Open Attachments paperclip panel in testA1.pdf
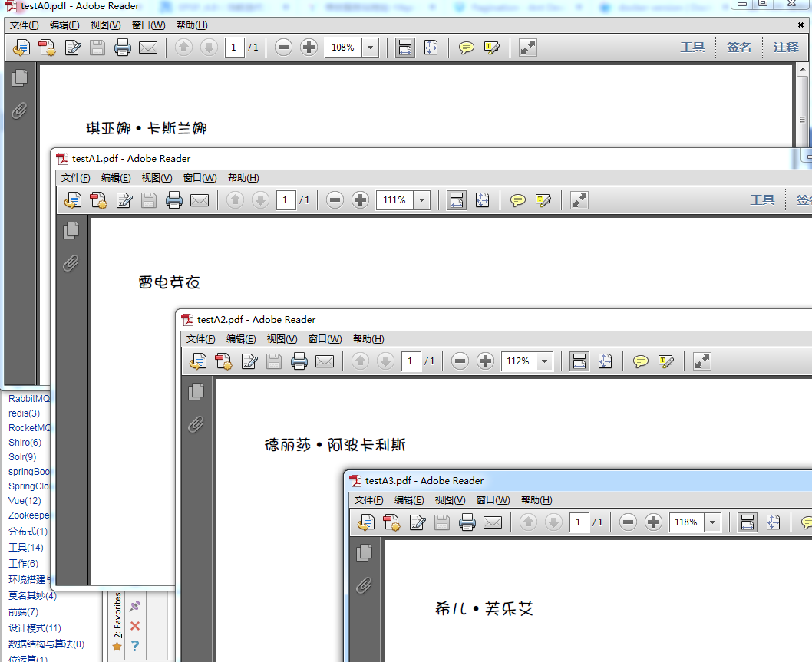812x662 pixels. coord(71,263)
